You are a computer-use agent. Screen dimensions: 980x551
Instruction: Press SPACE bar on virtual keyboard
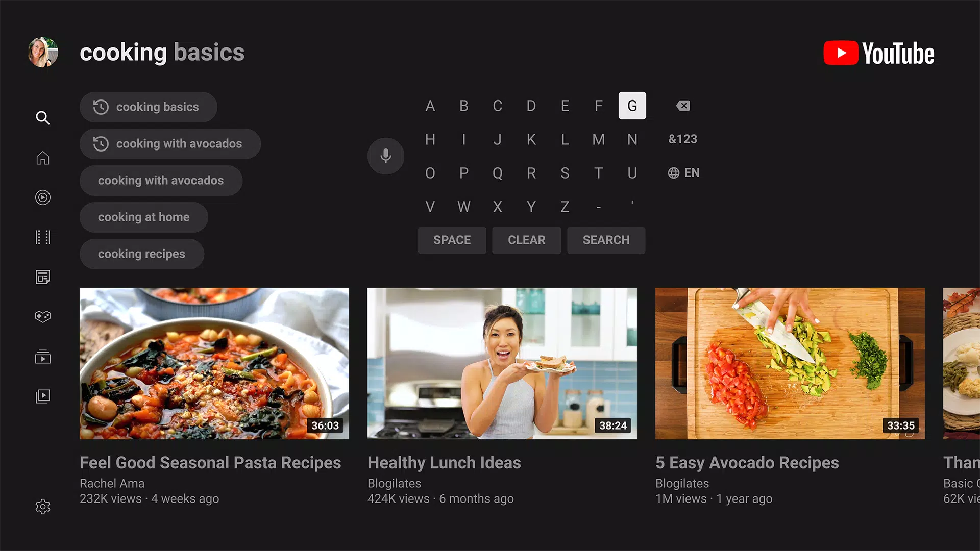[451, 240]
